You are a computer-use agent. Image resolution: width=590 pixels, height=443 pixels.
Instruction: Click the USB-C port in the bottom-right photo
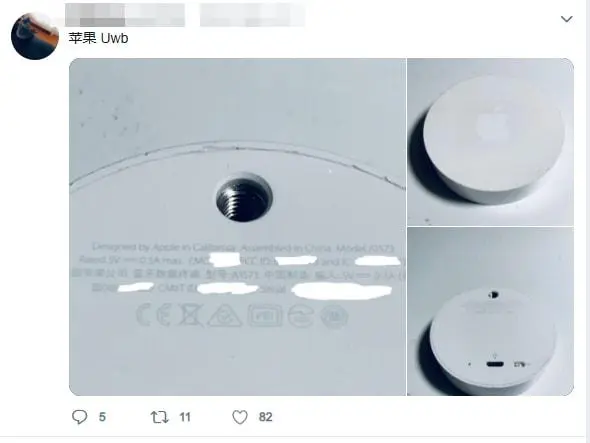(x=495, y=364)
